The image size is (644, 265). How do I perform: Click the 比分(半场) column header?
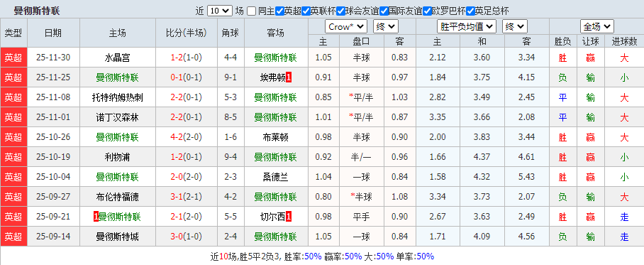[187, 33]
